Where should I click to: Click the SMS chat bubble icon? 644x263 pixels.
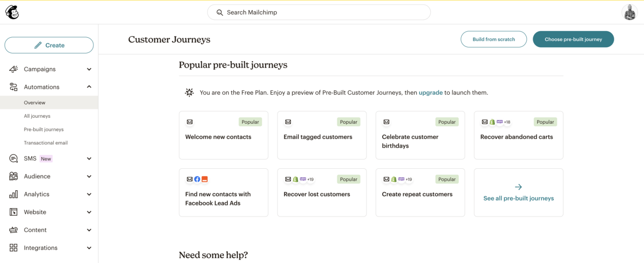[x=13, y=159]
